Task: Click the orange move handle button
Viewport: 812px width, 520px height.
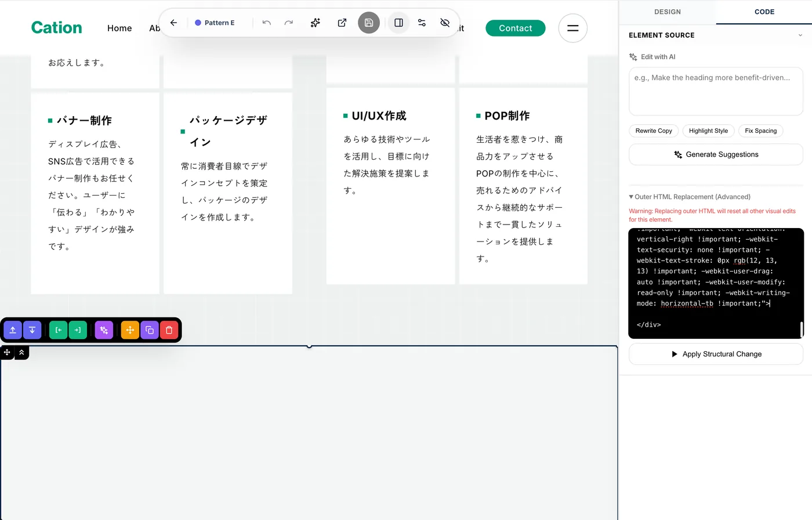Action: pos(130,330)
